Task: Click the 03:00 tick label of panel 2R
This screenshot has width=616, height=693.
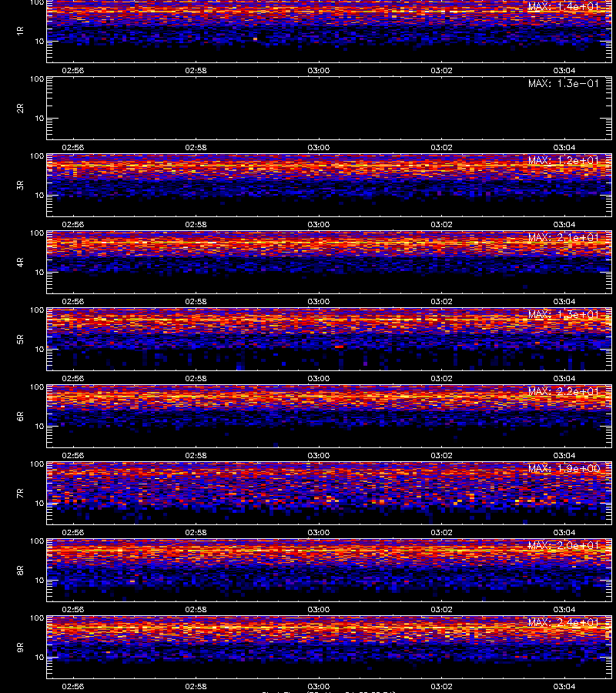Action: [319, 147]
